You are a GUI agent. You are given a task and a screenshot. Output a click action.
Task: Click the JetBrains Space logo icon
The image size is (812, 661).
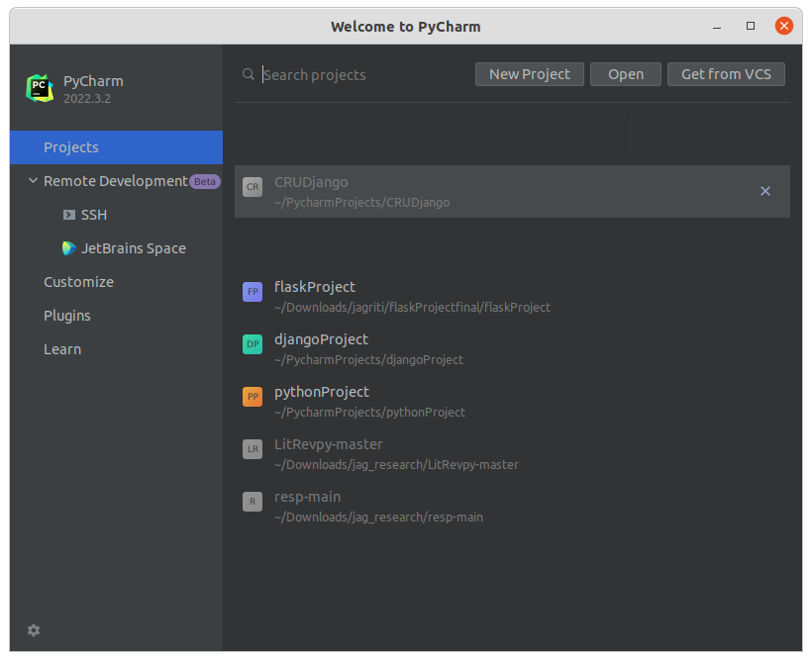pyautogui.click(x=69, y=248)
